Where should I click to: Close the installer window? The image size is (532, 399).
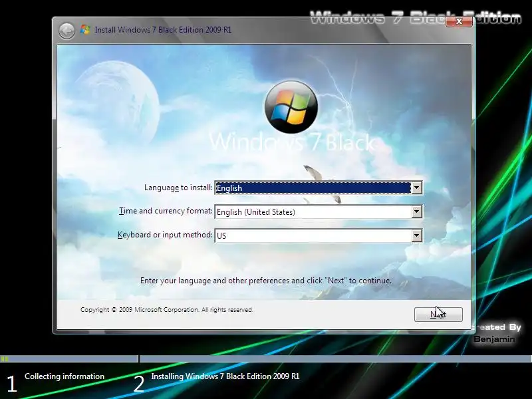click(x=459, y=21)
